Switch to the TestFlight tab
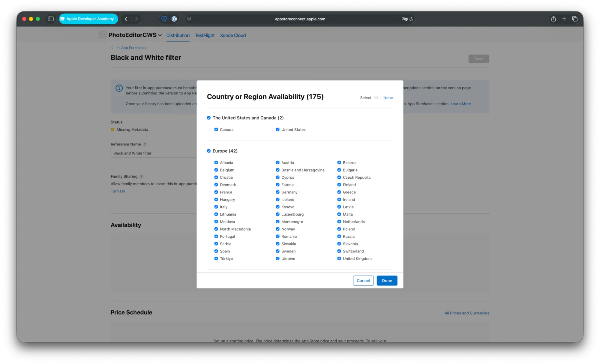This screenshot has width=600, height=364. point(205,35)
